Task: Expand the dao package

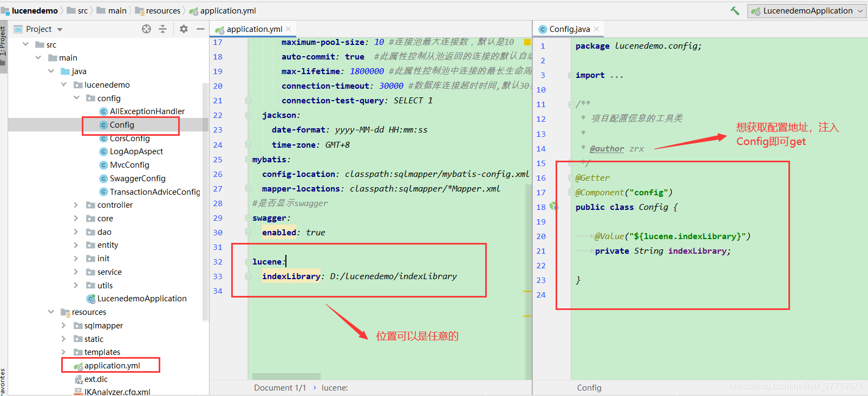Action: [x=76, y=232]
